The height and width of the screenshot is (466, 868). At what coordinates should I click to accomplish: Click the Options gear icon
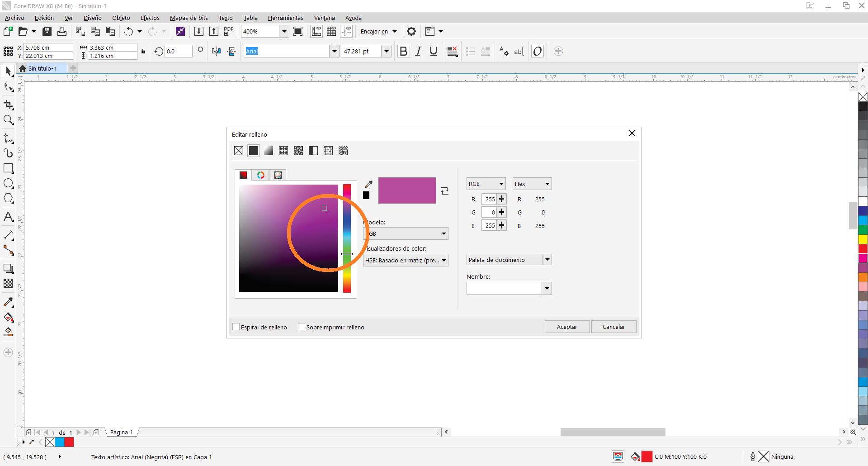click(x=411, y=31)
